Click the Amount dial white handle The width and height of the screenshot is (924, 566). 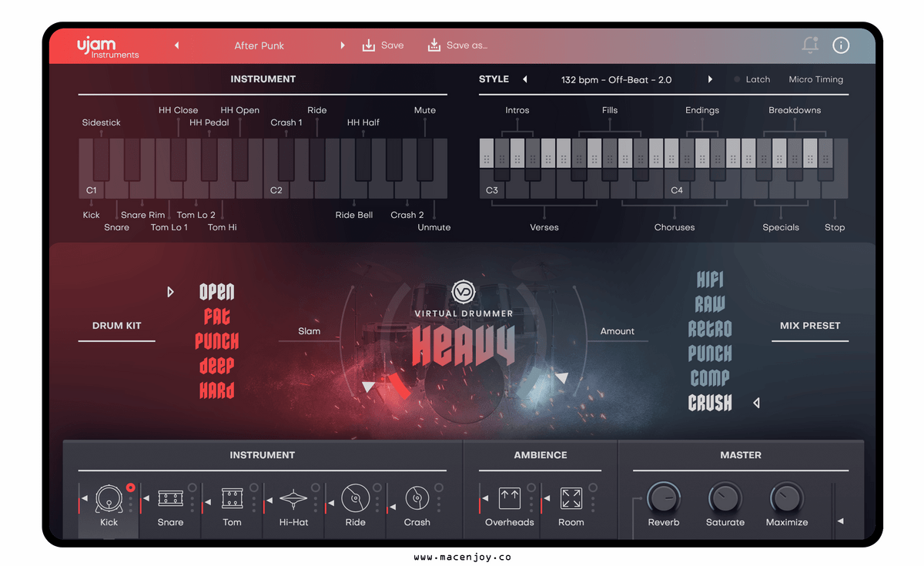coord(562,377)
